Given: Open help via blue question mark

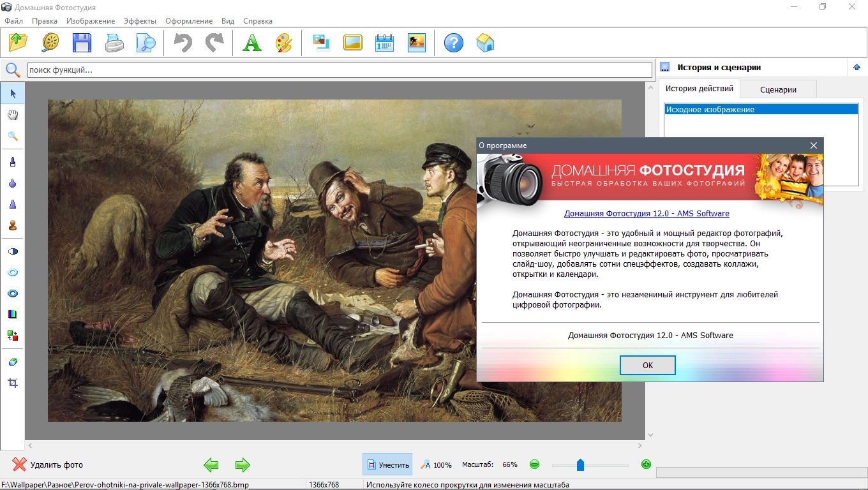Looking at the screenshot, I should tap(454, 43).
